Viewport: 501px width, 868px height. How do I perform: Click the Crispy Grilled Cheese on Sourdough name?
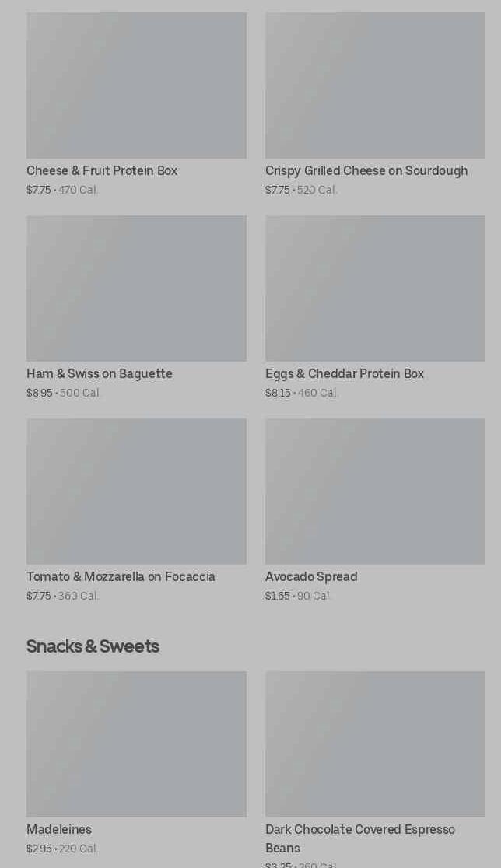click(x=366, y=171)
